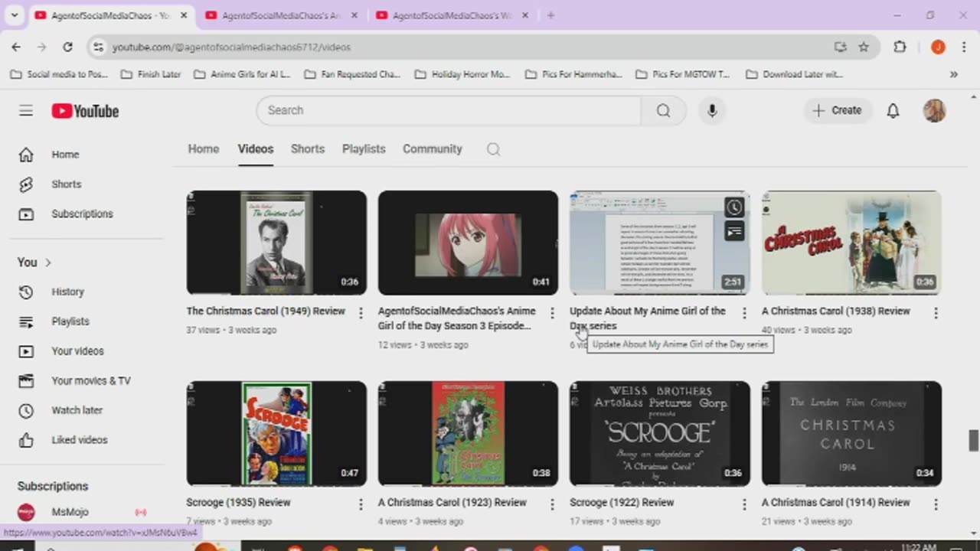The image size is (980, 551).
Task: Switch to channel Playlists tab
Action: coord(364,149)
